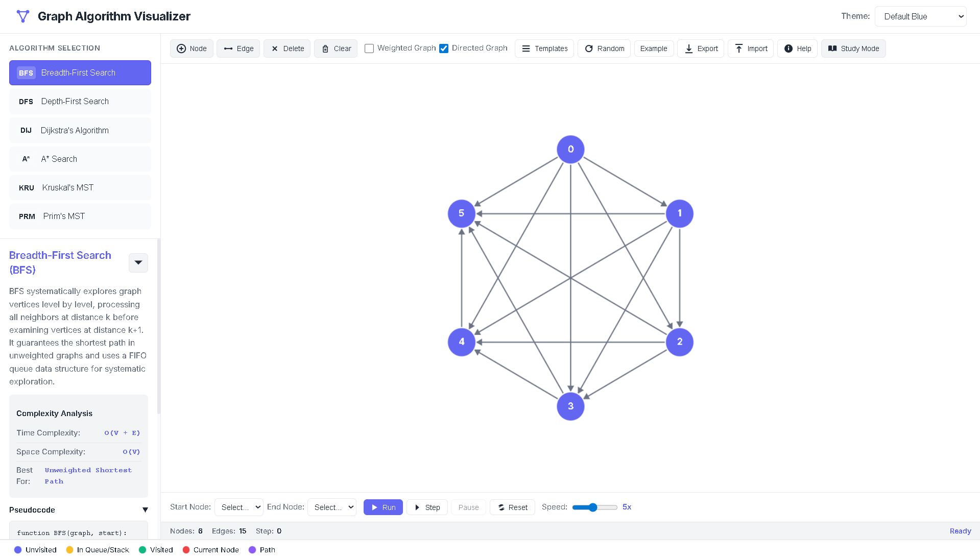Click the sidebar vertical scrollbar
The image size is (980, 559).
pyautogui.click(x=159, y=327)
